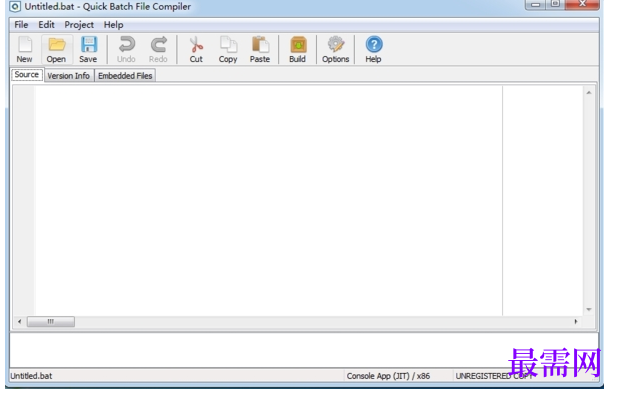This screenshot has height=394, width=620.
Task: Open an existing batch file
Action: pyautogui.click(x=56, y=49)
